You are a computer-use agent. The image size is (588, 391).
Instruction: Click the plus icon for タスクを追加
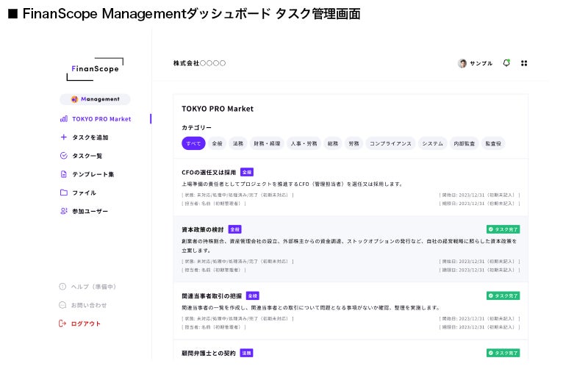(x=64, y=137)
